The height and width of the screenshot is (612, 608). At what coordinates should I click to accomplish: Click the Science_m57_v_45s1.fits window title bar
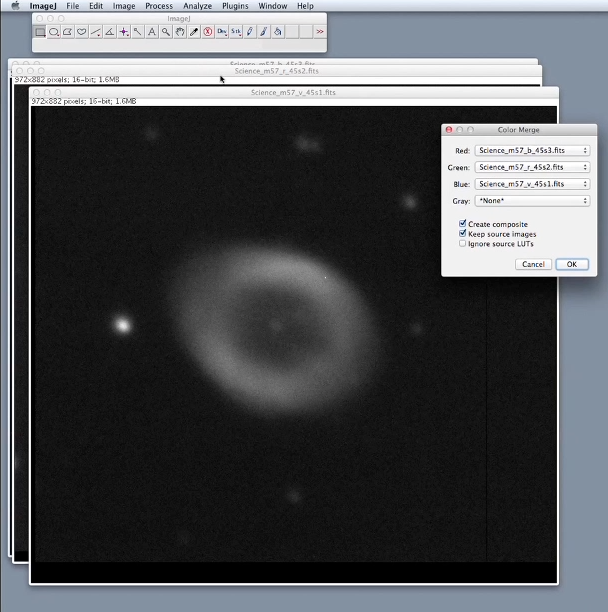tap(293, 93)
